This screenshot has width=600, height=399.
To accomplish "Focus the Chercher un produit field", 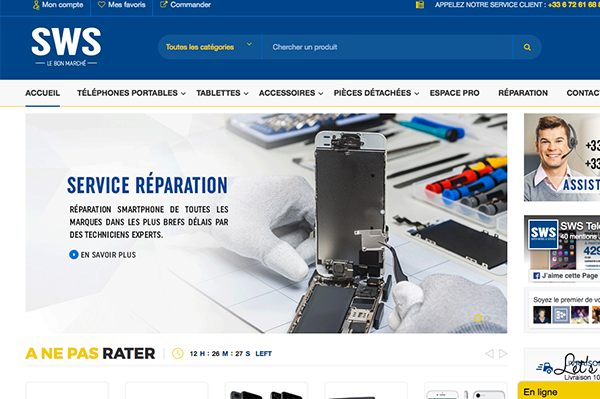I will point(387,47).
